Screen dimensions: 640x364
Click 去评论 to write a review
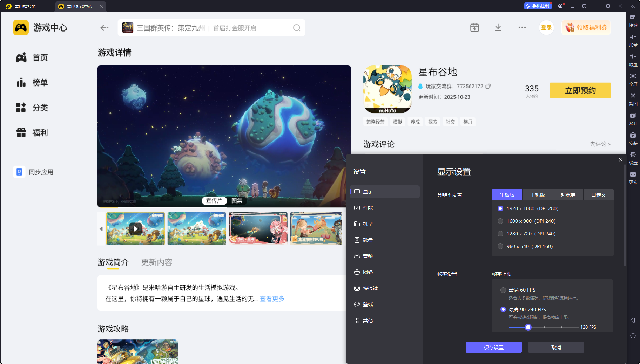click(600, 144)
